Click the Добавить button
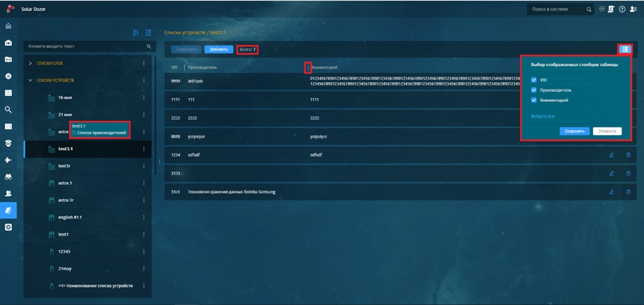The height and width of the screenshot is (305, 644). (218, 50)
